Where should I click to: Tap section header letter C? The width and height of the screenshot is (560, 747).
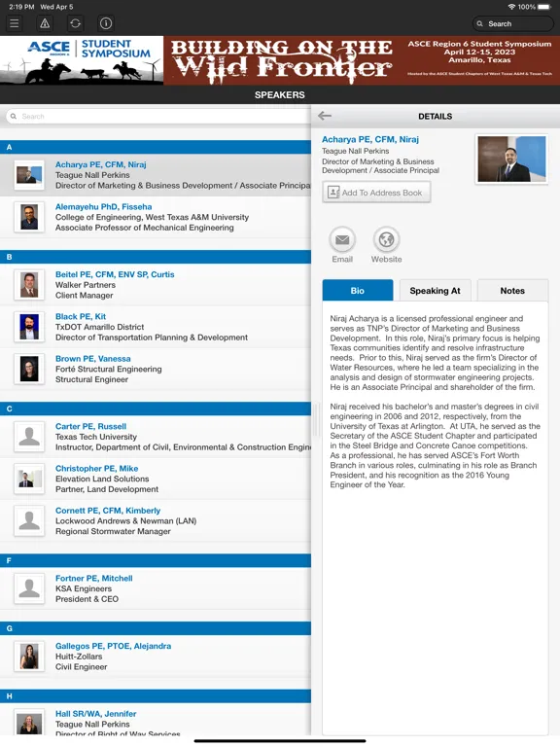9,409
